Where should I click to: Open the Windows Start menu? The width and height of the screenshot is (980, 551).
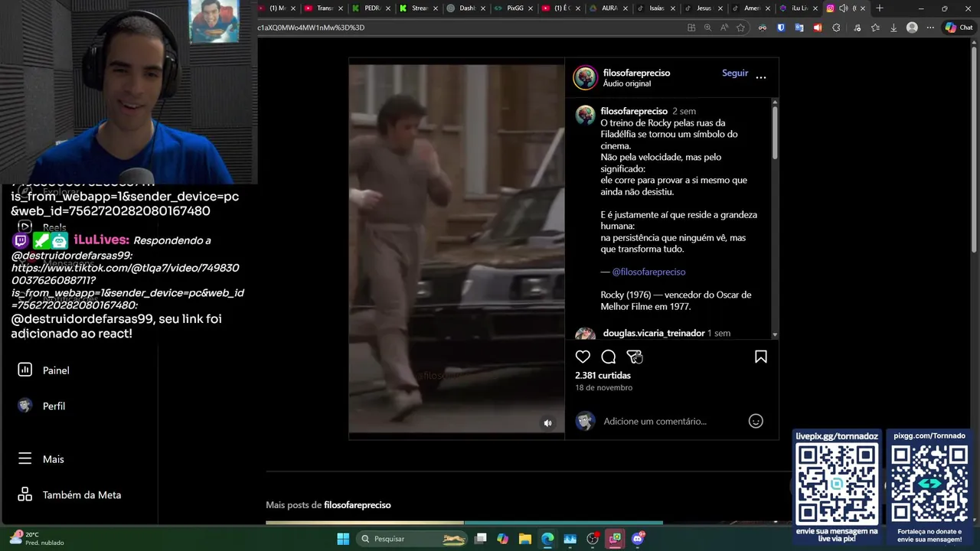(343, 539)
